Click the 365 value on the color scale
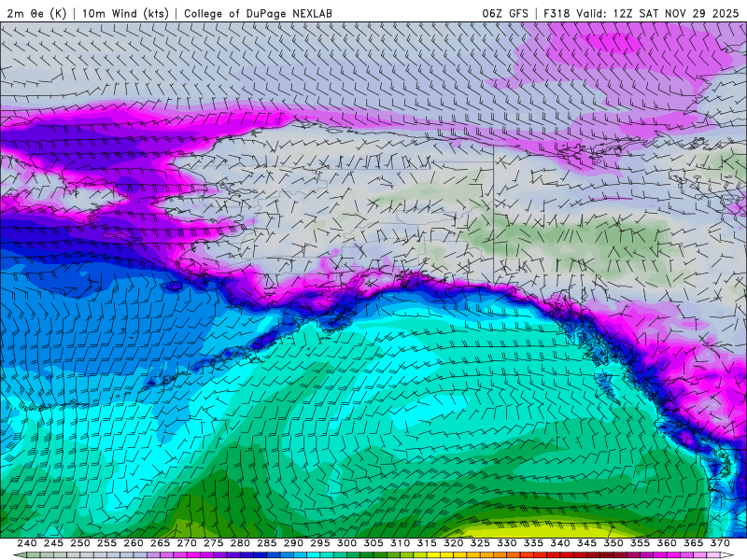Viewport: 747px width, 560px height. tap(694, 543)
